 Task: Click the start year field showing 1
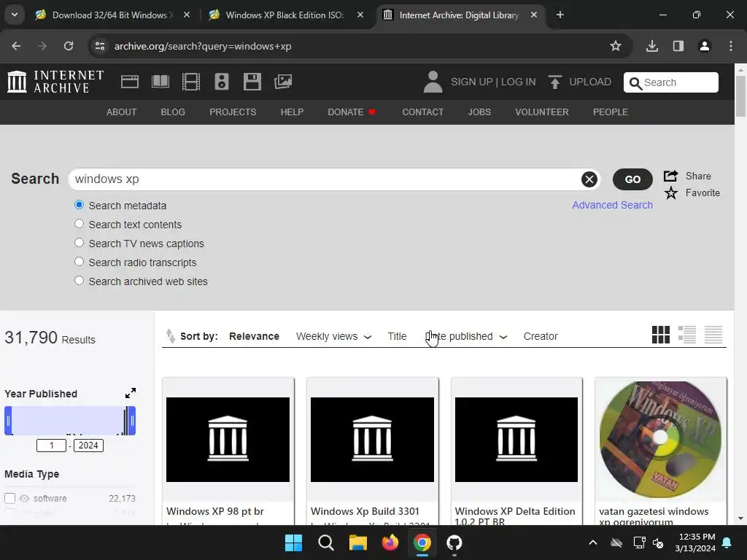52,446
